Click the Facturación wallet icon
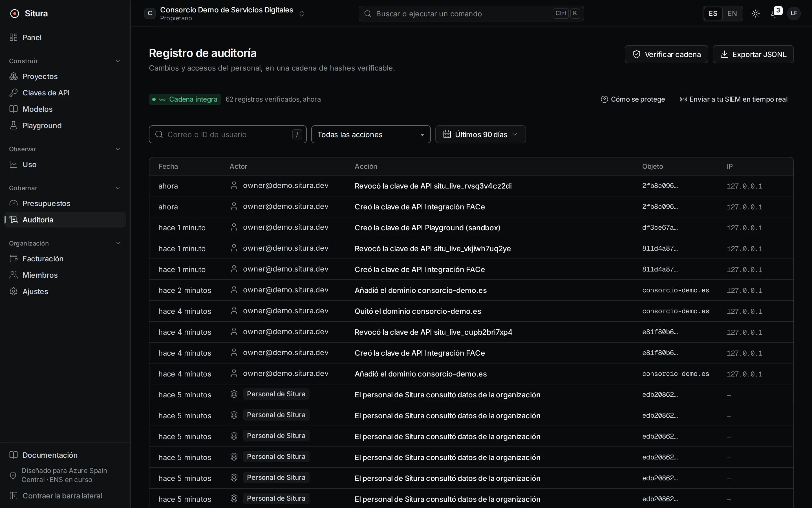Screen dimensions: 812x508 click(x=14, y=259)
